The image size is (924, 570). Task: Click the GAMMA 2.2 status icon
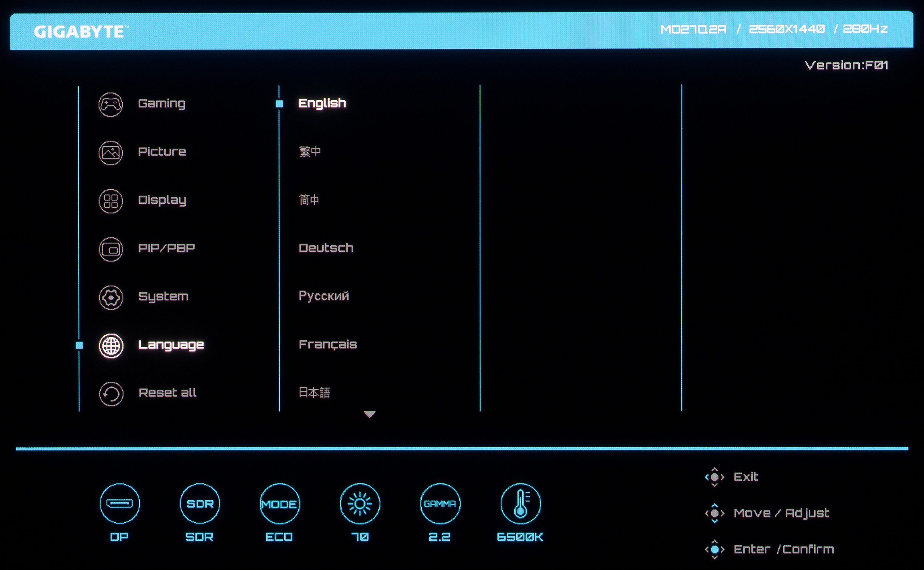click(440, 503)
